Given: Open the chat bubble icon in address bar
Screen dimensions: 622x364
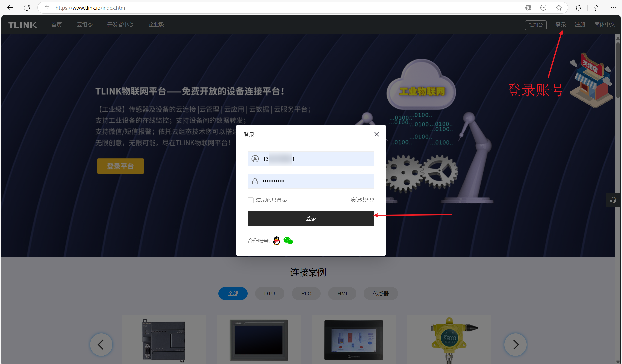Looking at the screenshot, I should click(543, 8).
